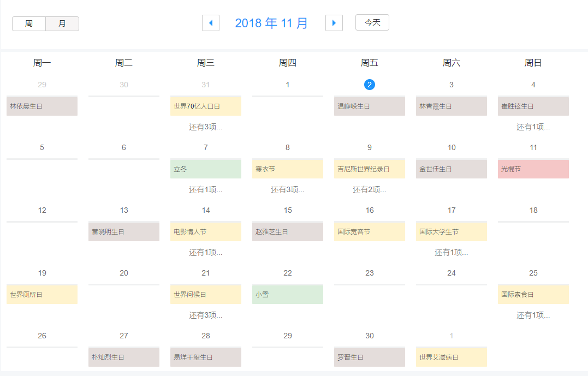Expand 还有3项 under October 31
This screenshot has height=376, width=588.
click(205, 127)
